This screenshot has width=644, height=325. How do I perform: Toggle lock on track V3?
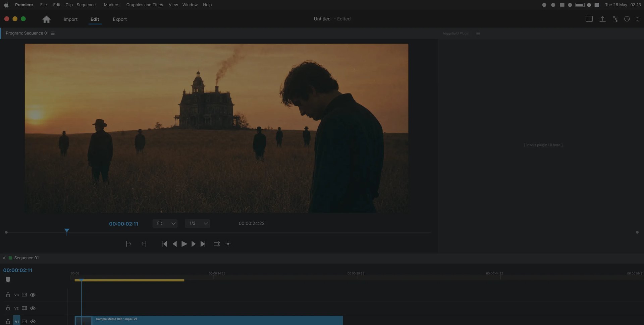click(8, 295)
